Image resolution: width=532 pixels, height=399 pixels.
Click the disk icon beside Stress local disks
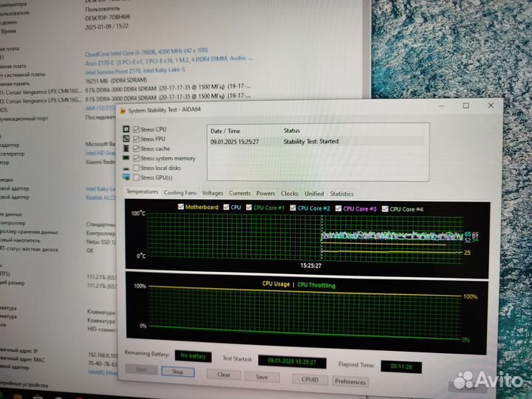tap(126, 168)
